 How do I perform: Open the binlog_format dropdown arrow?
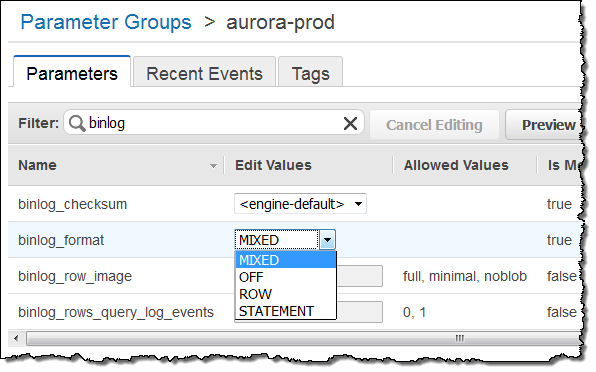[327, 240]
